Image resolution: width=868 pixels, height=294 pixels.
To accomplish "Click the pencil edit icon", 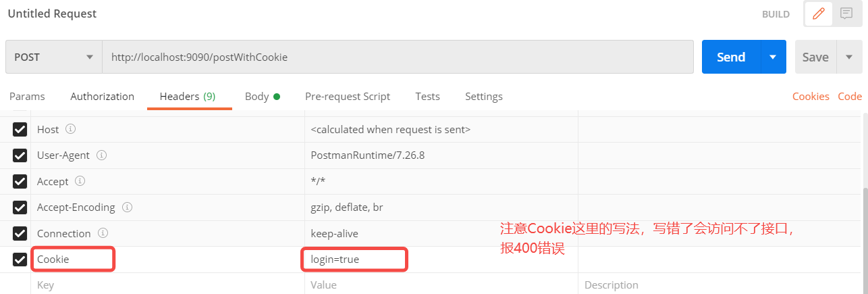I will [x=819, y=14].
